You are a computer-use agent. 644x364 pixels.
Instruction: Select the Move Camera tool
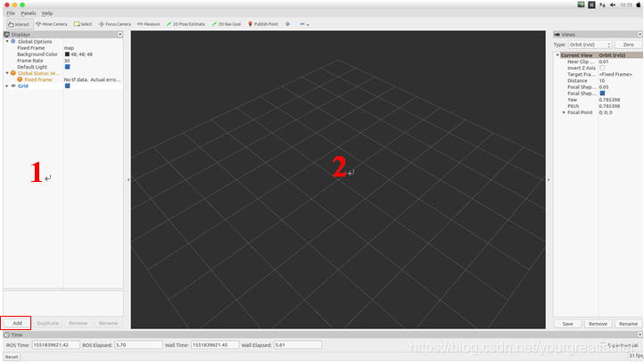tap(52, 24)
